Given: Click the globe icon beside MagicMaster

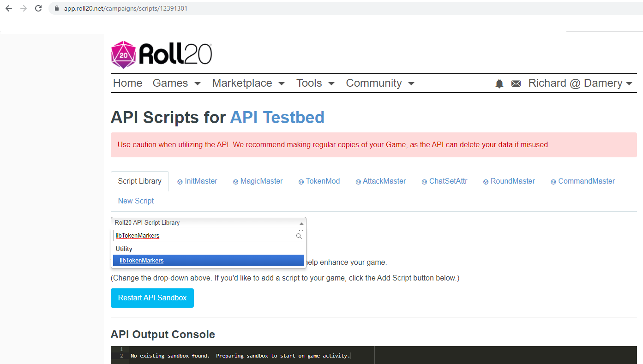Looking at the screenshot, I should pos(236,182).
